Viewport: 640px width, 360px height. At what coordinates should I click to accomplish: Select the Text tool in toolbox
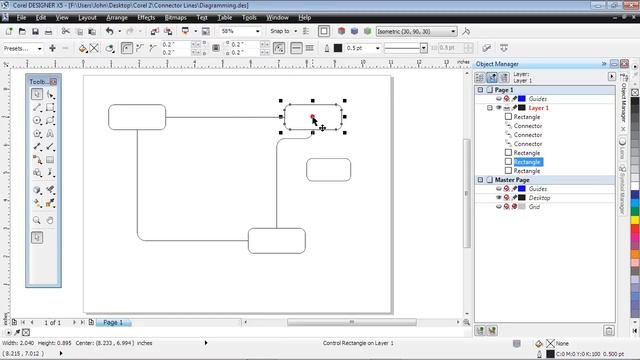[x=50, y=133]
